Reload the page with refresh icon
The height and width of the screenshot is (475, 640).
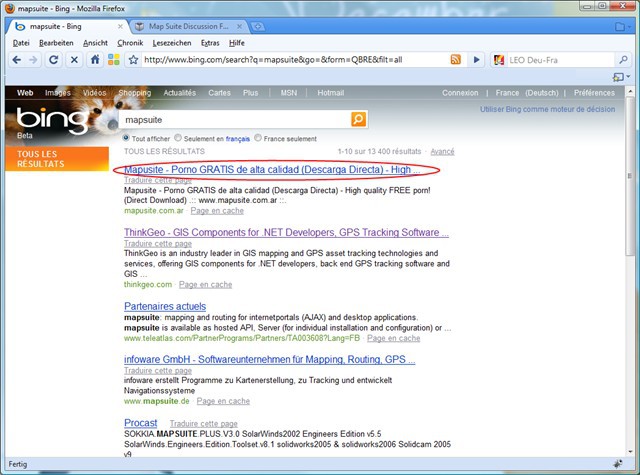coord(53,60)
